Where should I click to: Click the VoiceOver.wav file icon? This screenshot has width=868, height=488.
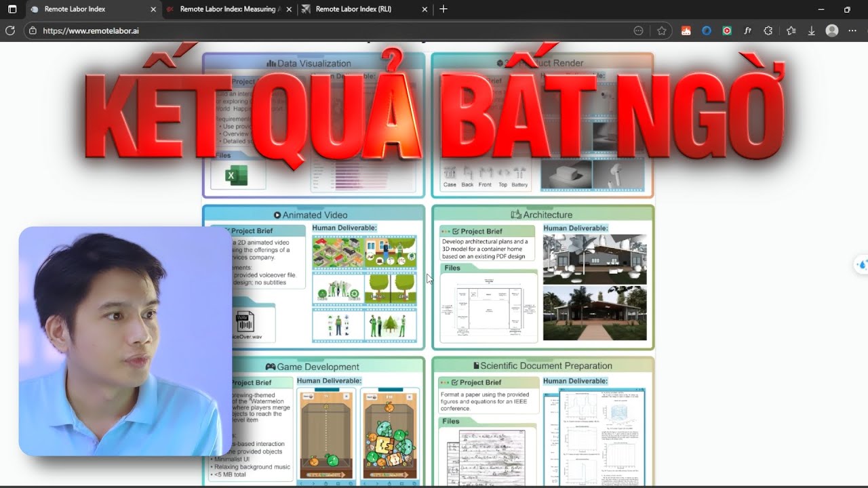[244, 321]
